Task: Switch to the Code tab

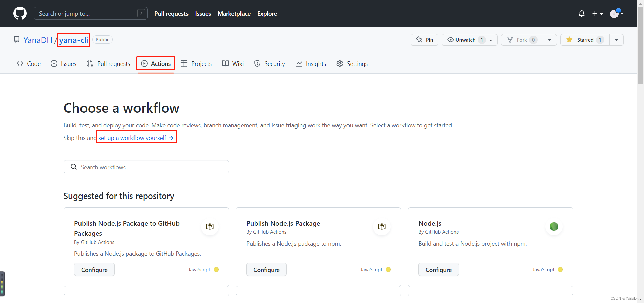Action: 29,63
